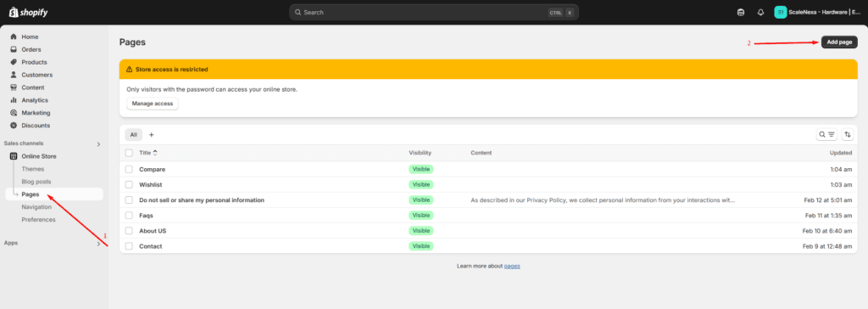Add a new view with plus icon
868x309 pixels.
point(151,135)
